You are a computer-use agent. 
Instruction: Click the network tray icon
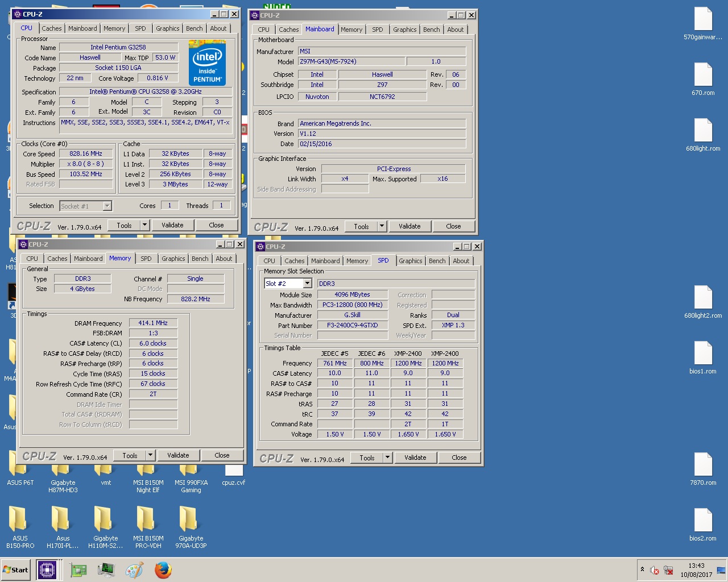pos(669,570)
